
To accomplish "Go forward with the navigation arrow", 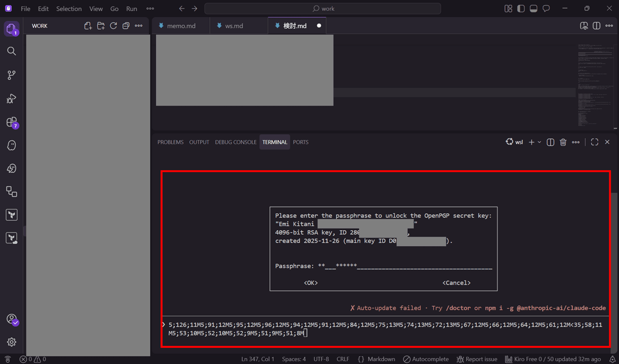I will tap(194, 9).
